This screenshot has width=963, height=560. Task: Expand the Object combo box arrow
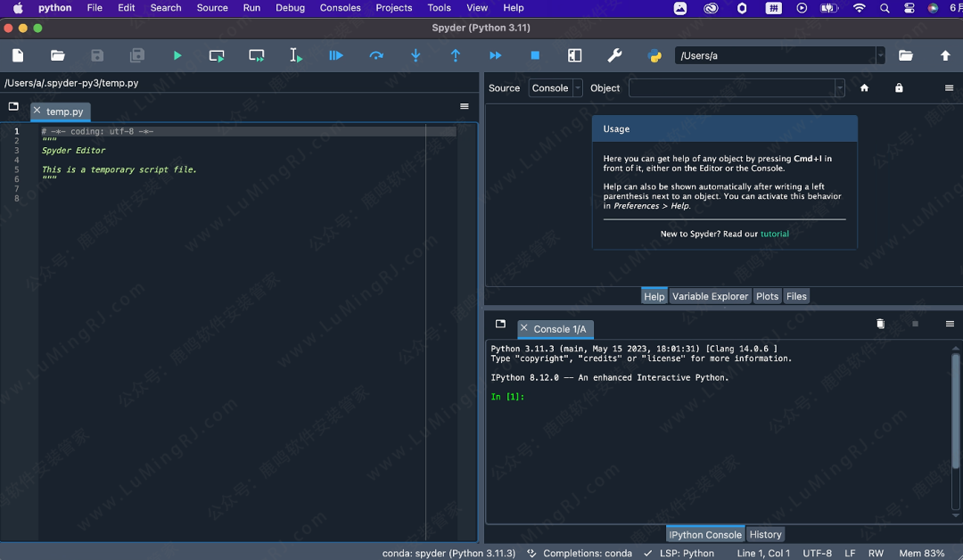tap(839, 88)
